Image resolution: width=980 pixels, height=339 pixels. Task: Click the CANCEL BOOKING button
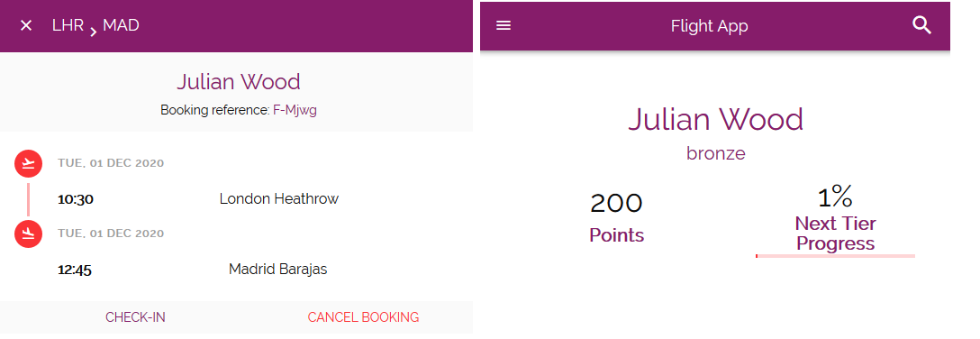pyautogui.click(x=363, y=317)
